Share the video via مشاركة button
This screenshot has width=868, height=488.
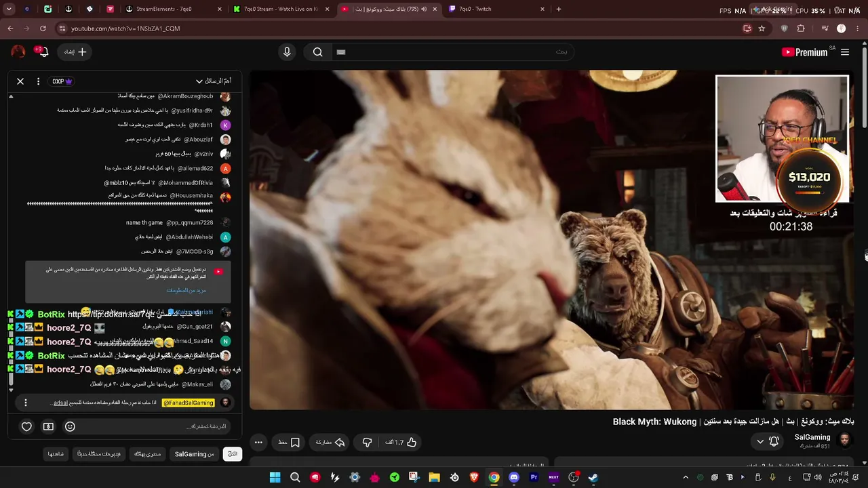(330, 443)
